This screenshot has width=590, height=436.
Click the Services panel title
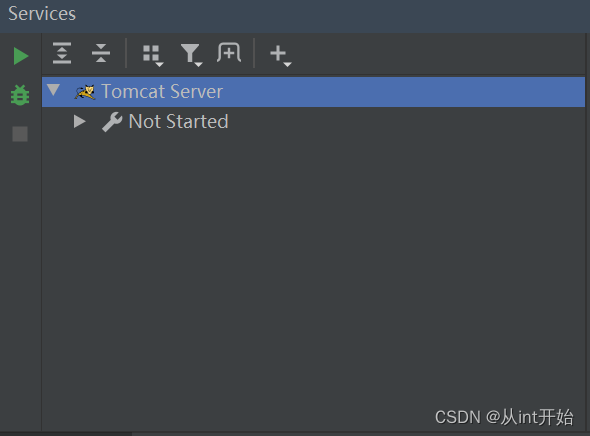click(42, 14)
